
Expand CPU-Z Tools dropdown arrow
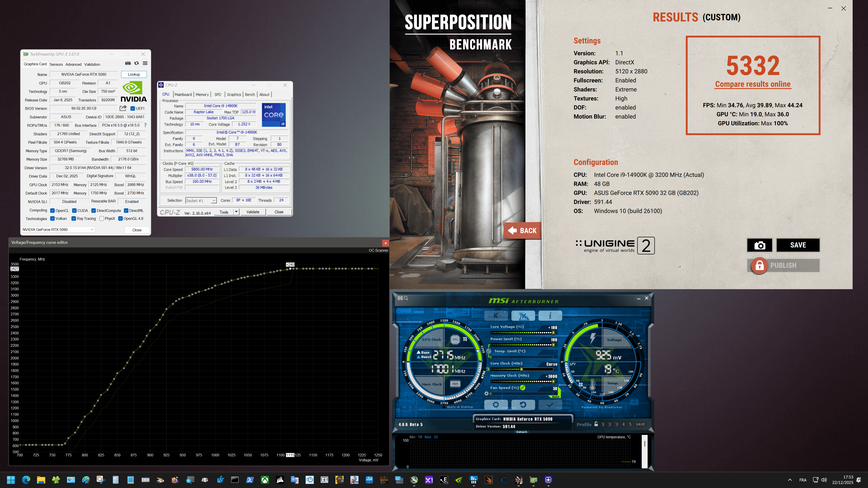236,212
